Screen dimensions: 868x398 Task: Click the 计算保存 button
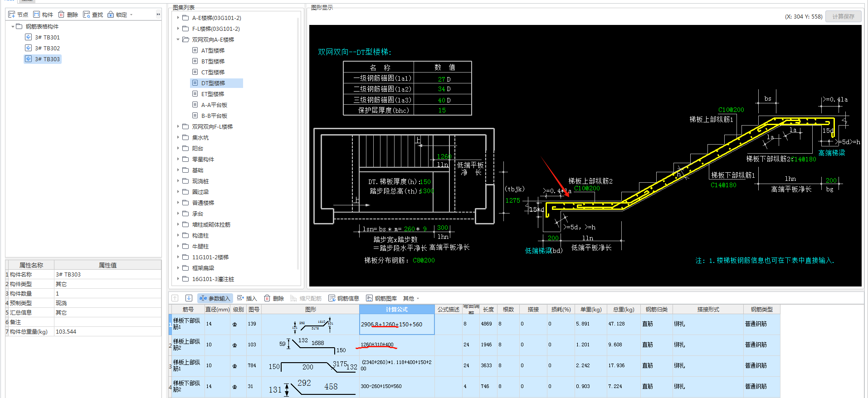[843, 16]
